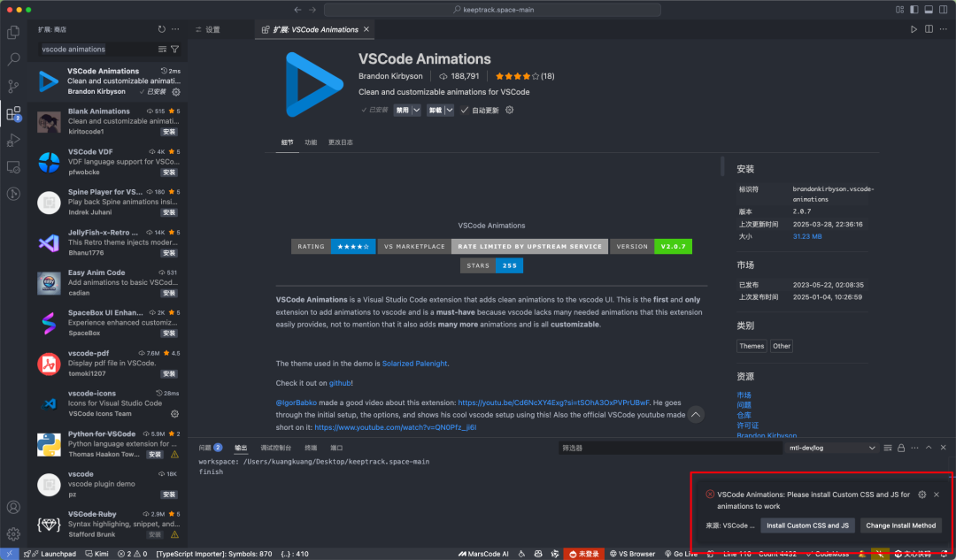Open the youtu.be video link
This screenshot has height=560, width=956.
tap(553, 403)
